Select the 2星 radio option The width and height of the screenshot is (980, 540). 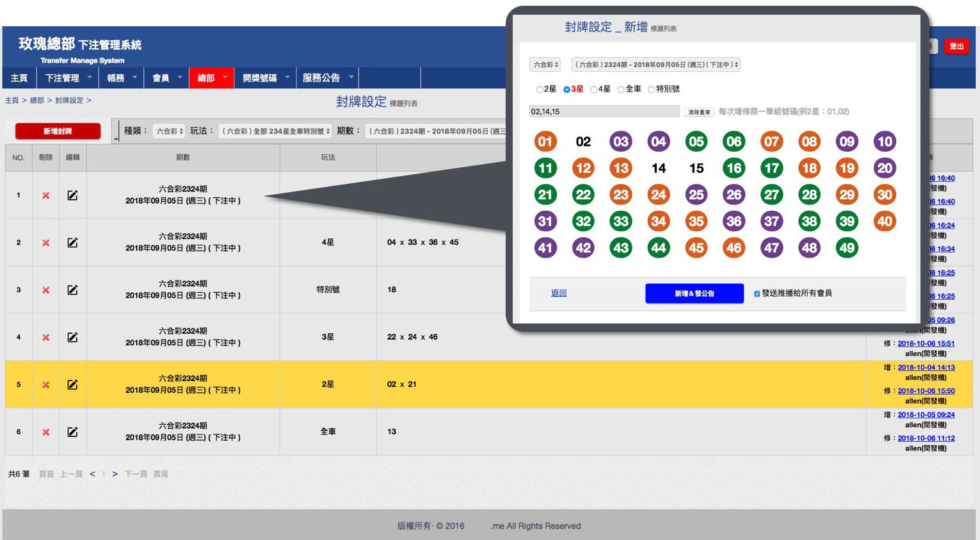point(540,90)
